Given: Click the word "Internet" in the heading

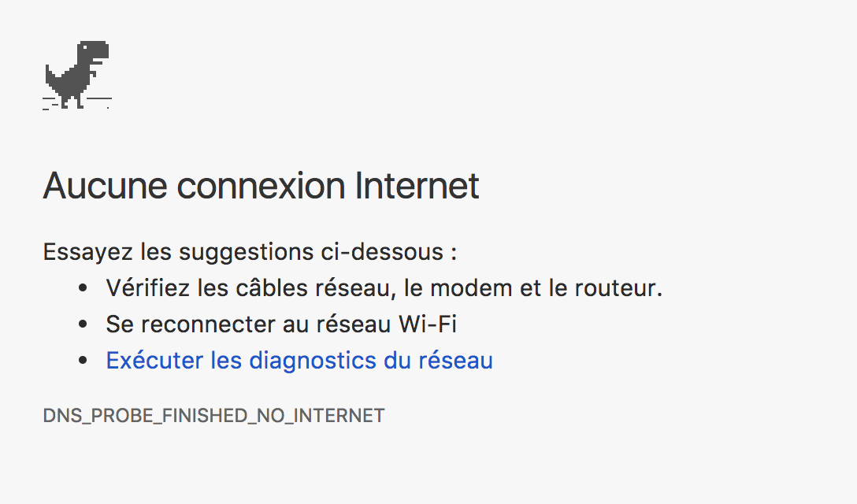Looking at the screenshot, I should [417, 186].
